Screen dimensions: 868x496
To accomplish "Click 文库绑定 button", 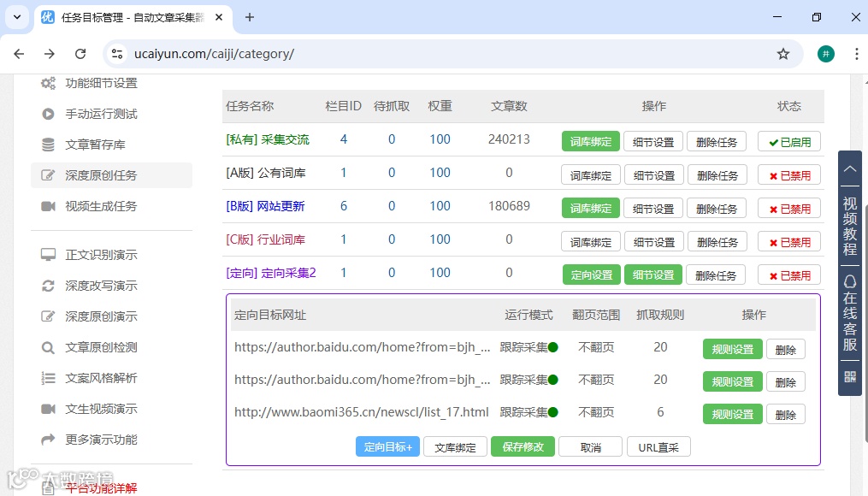I will 455,447.
